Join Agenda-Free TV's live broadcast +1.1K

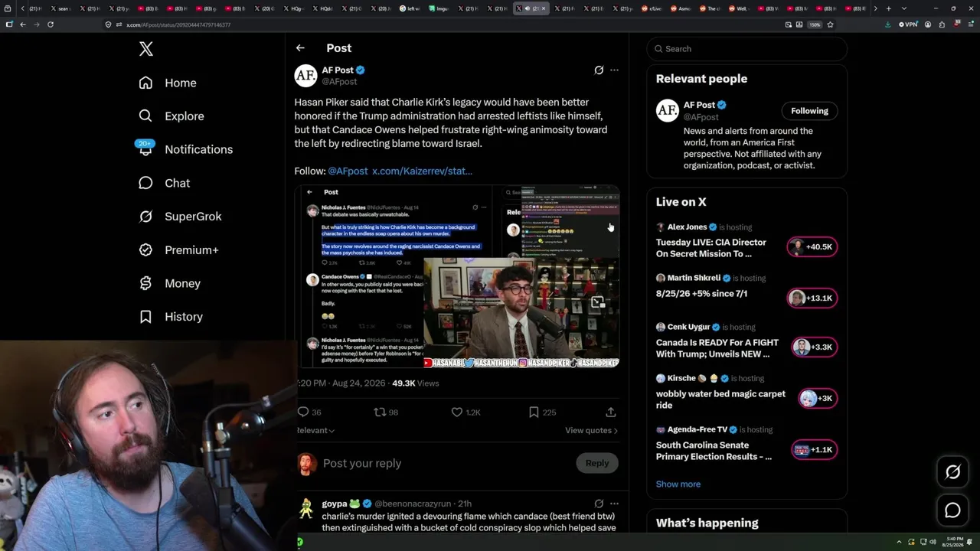tap(815, 449)
